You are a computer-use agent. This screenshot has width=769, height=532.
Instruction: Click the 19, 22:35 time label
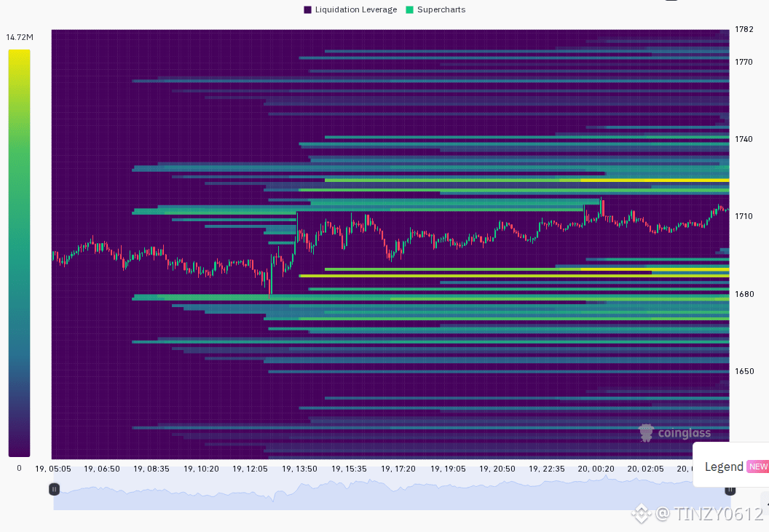click(x=547, y=469)
